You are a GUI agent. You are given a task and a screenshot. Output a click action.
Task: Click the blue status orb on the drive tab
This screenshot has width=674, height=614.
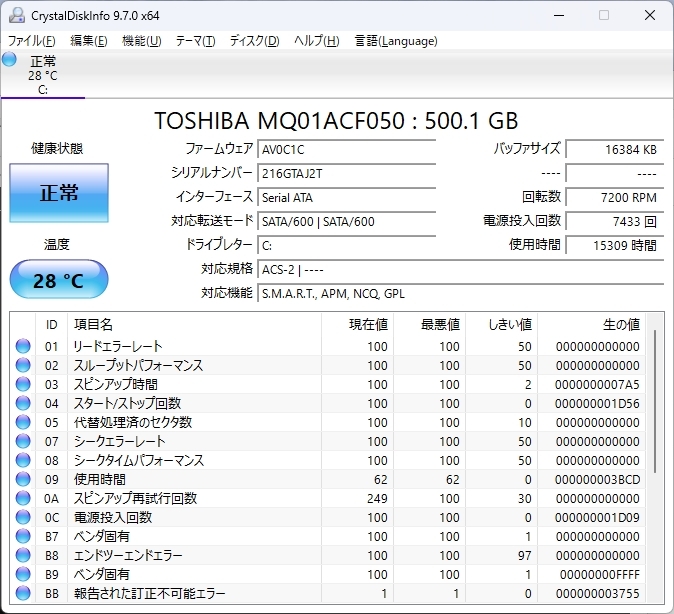pyautogui.click(x=9, y=59)
